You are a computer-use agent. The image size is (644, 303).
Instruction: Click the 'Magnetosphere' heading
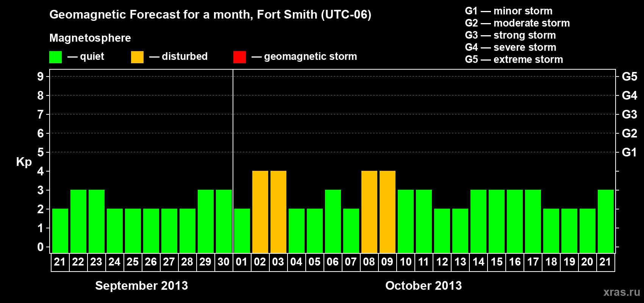coord(90,38)
